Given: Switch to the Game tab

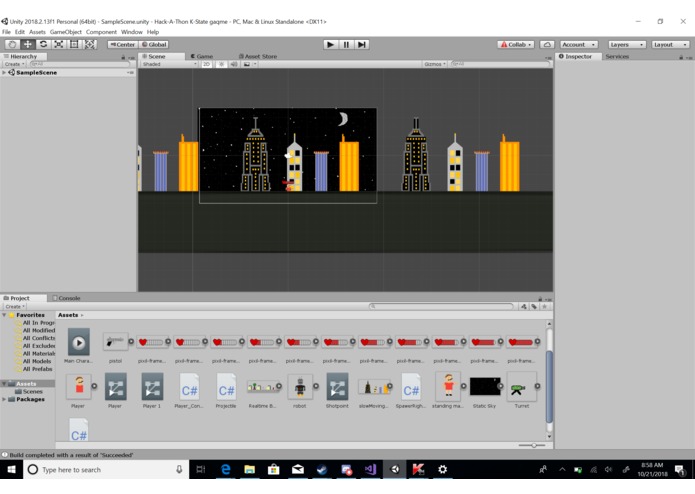Looking at the screenshot, I should (x=202, y=56).
